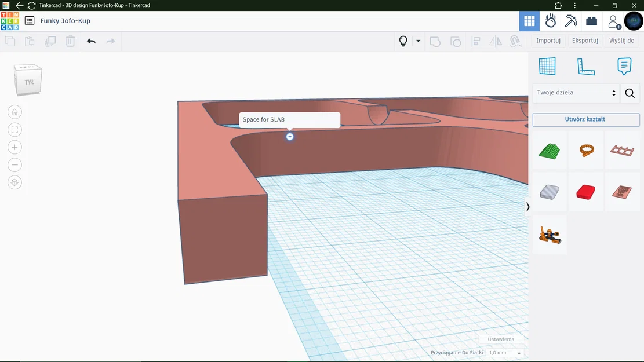Open the three-dot app menu
The image size is (644, 362).
tap(574, 5)
